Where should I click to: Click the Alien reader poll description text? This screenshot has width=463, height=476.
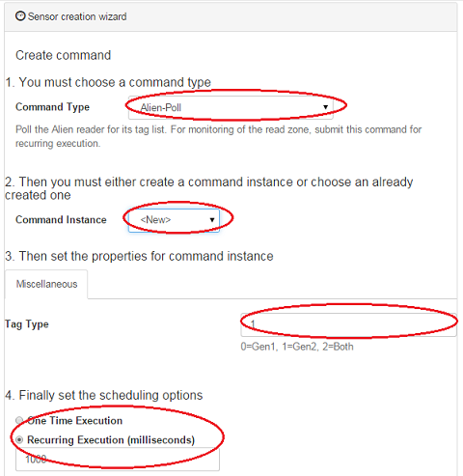pyautogui.click(x=219, y=136)
